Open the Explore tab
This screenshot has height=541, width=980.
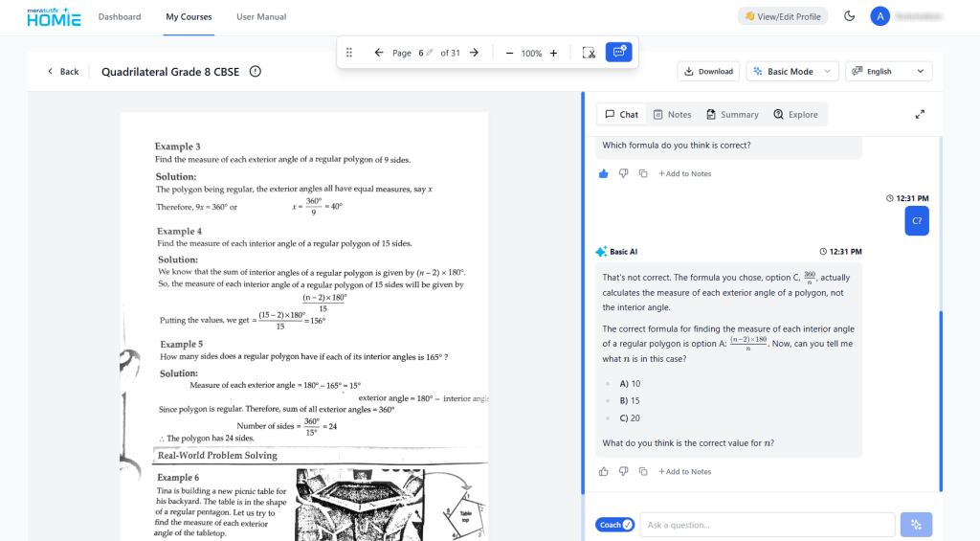coord(795,115)
